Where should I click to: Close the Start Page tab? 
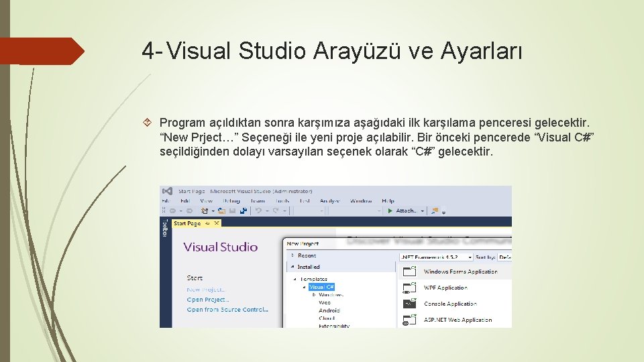(217, 223)
